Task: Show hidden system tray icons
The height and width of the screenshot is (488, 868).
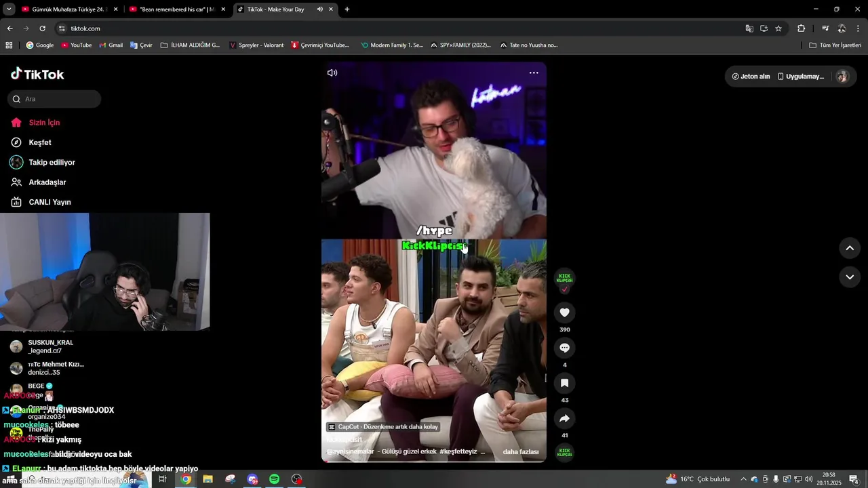Action: click(x=743, y=479)
